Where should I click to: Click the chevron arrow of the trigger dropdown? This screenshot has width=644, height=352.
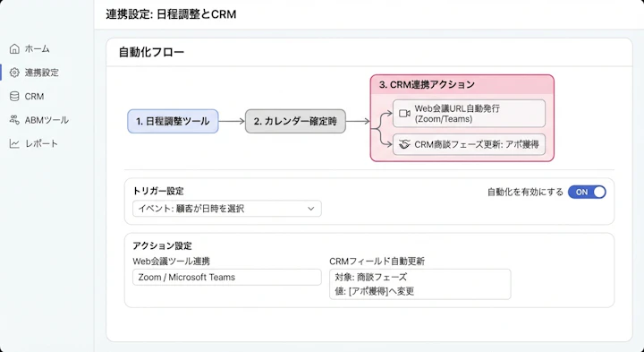coord(311,209)
